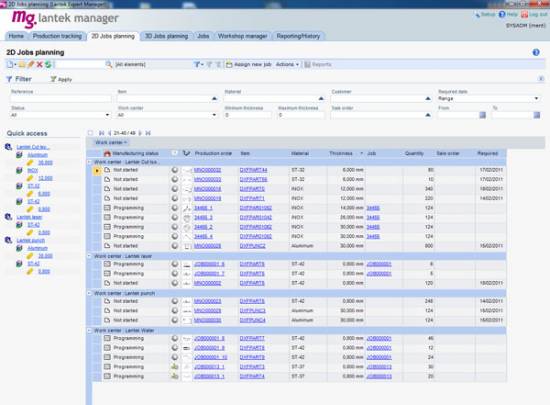Click in the Reference filter input field
Image resolution: width=550 pixels, height=405 pixels.
click(x=60, y=99)
